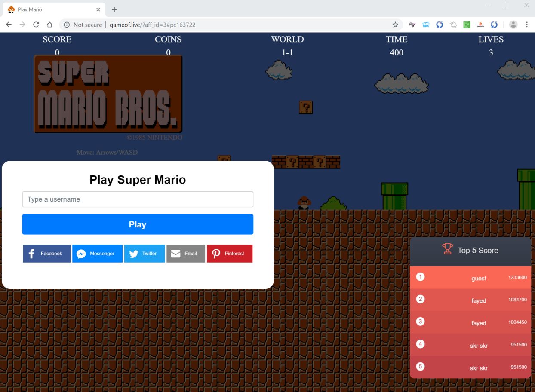Open the Chrome profile avatar
This screenshot has height=392, width=535.
point(513,24)
